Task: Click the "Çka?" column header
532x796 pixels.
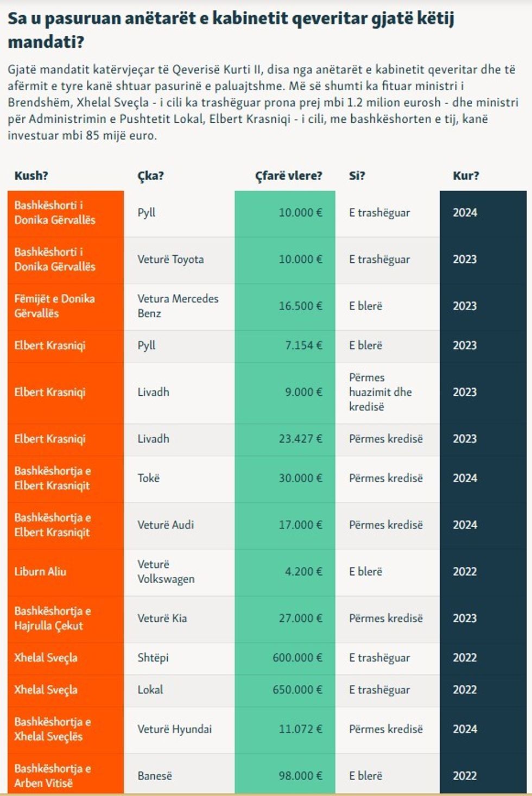Action: click(150, 176)
